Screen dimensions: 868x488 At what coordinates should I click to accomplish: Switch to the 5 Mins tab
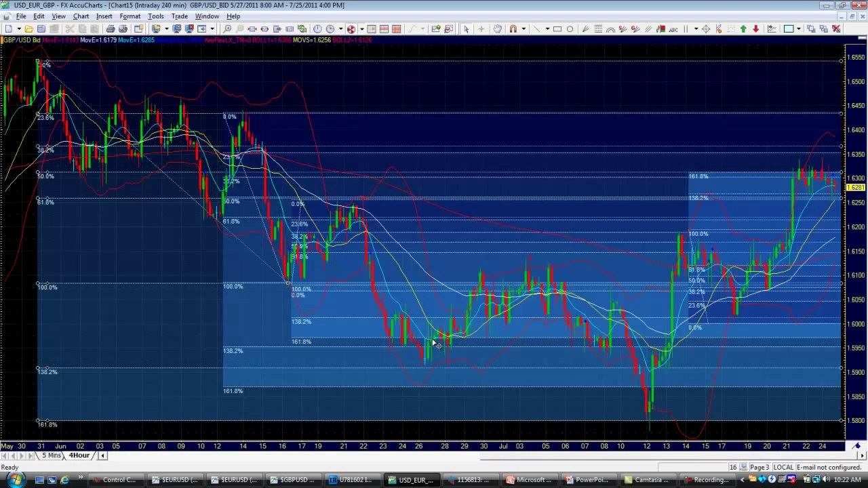click(52, 455)
